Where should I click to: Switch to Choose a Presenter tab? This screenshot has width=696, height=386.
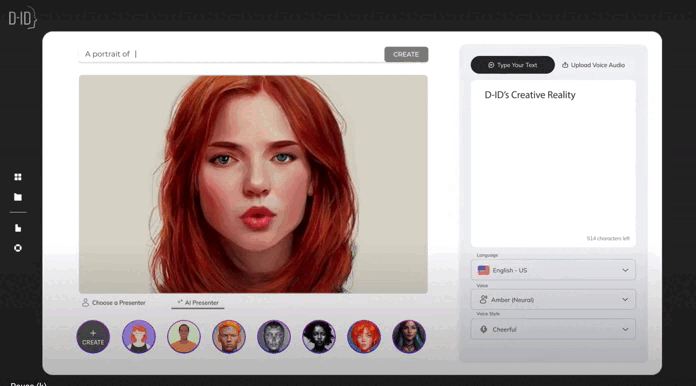click(114, 303)
